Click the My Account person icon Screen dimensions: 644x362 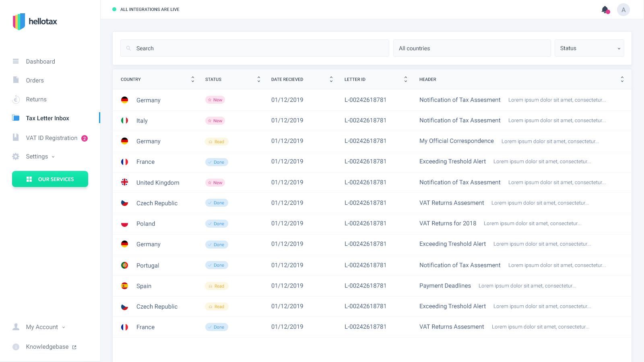[16, 327]
